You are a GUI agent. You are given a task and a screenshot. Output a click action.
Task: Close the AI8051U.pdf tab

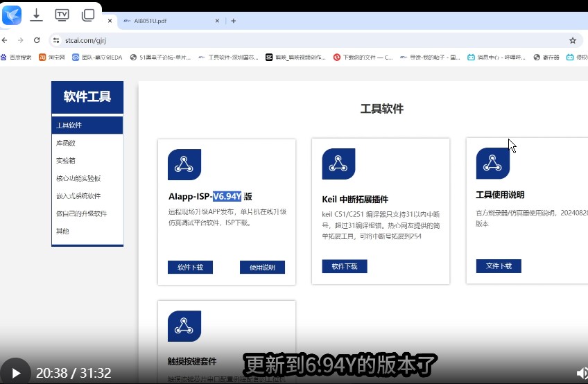[217, 21]
